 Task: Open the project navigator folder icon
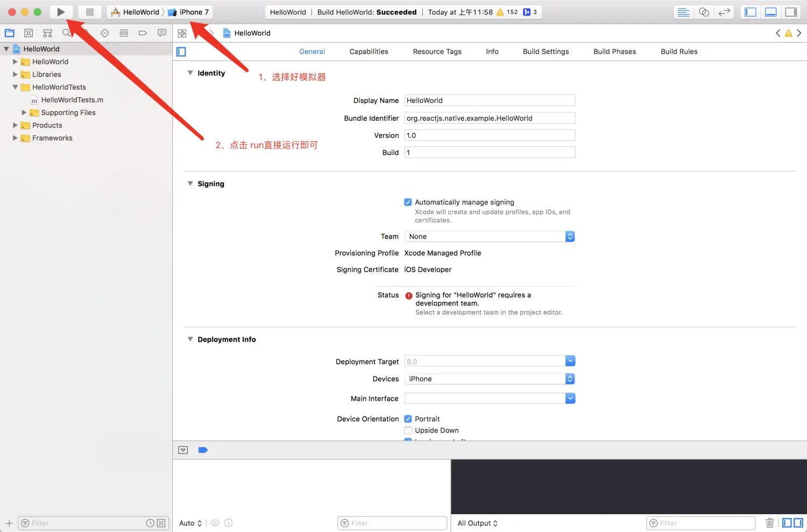[10, 33]
